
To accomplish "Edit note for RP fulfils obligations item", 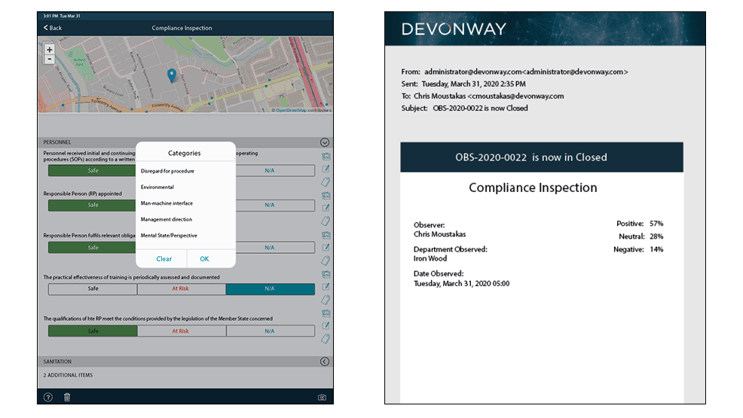I will [x=326, y=247].
